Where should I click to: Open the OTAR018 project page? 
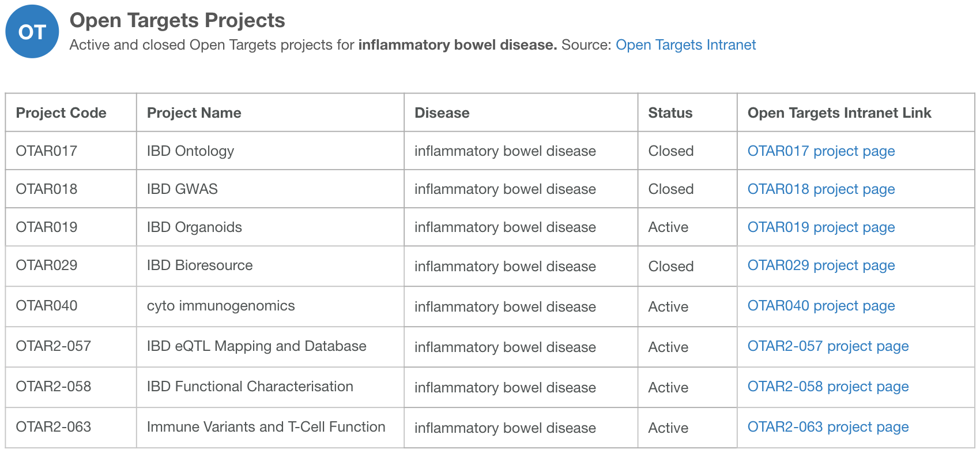pos(821,189)
